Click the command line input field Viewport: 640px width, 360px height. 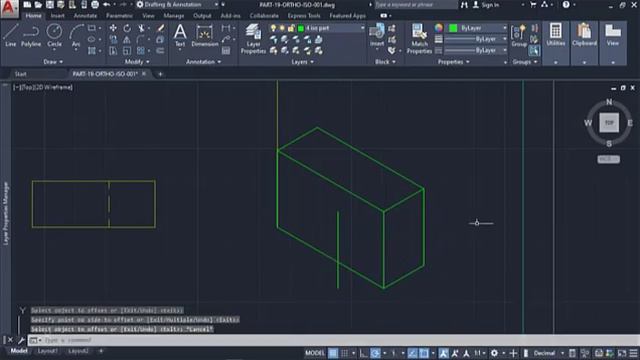339,340
